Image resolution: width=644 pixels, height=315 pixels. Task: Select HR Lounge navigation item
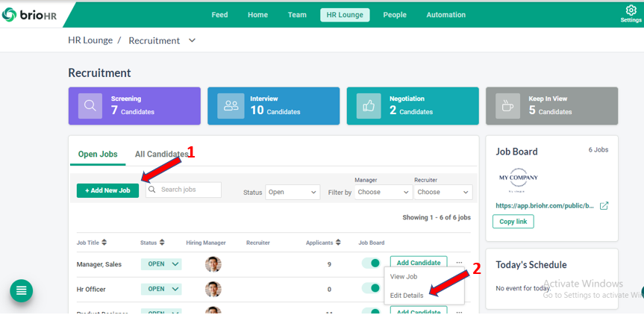[345, 15]
